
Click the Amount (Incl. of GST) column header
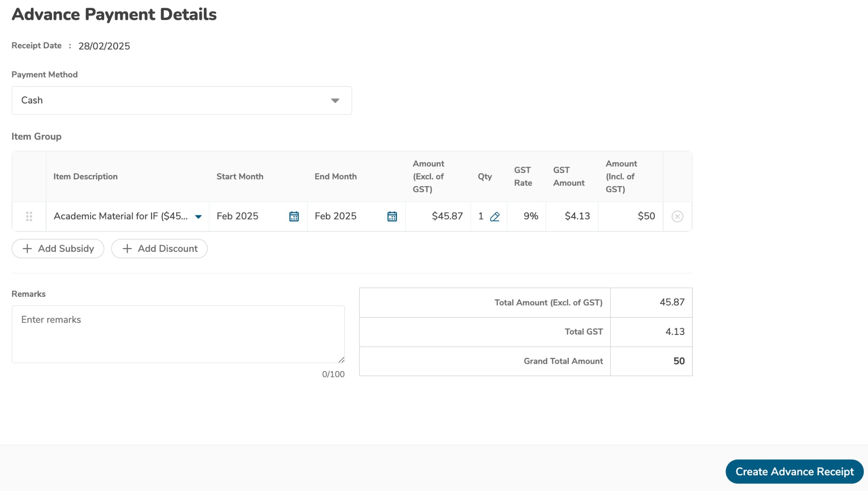pos(621,176)
